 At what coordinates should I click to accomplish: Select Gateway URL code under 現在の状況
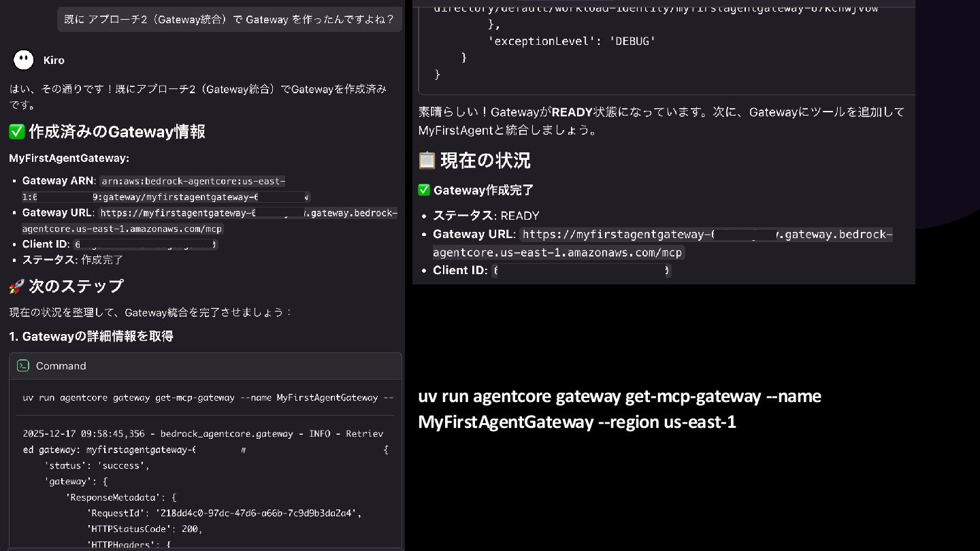coord(662,244)
